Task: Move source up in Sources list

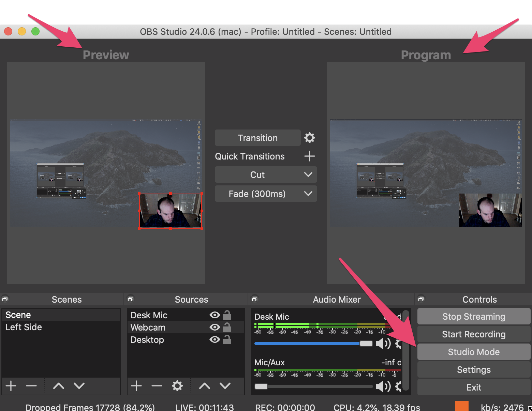Action: point(205,386)
